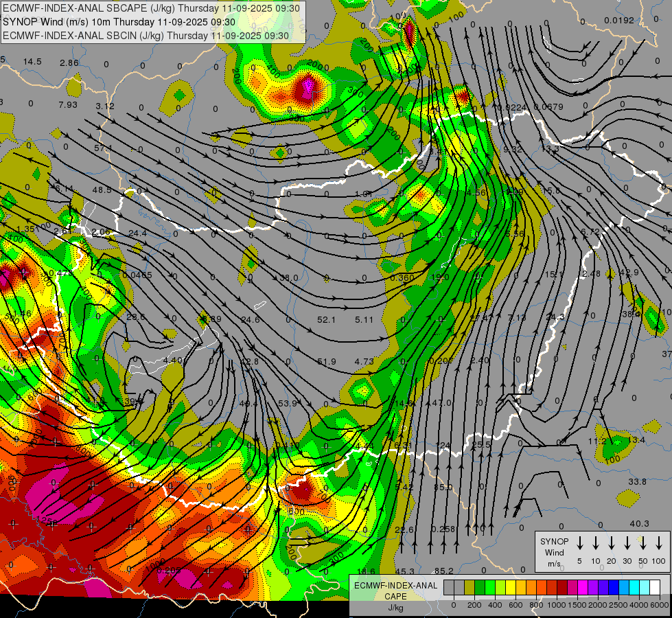
Task: Select the dark green CAPE legend swatch
Action: [480, 587]
